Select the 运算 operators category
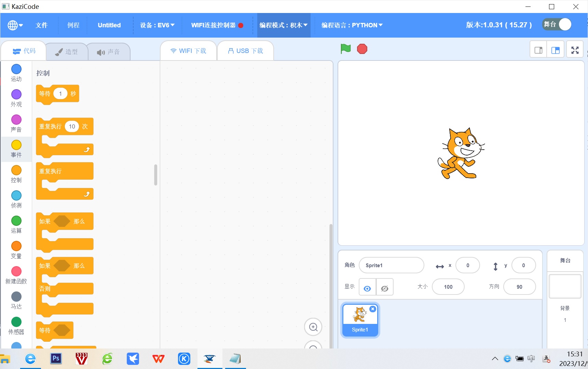This screenshot has width=588, height=369. pyautogui.click(x=16, y=225)
